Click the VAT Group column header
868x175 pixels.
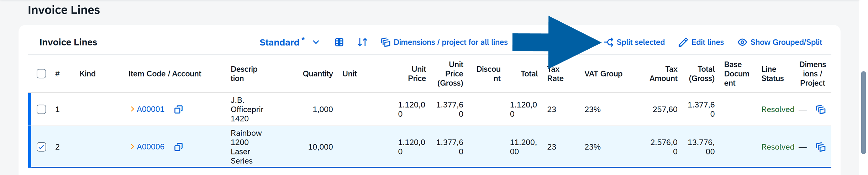pos(603,74)
